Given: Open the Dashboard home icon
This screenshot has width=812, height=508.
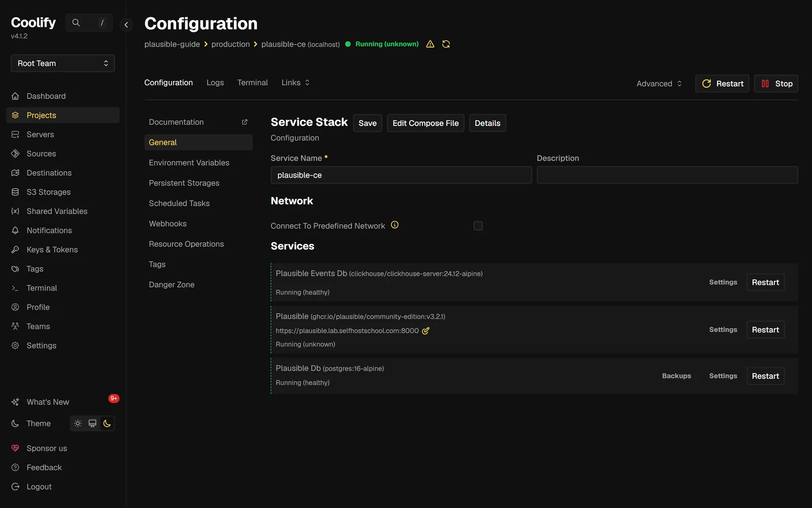Looking at the screenshot, I should click(15, 96).
